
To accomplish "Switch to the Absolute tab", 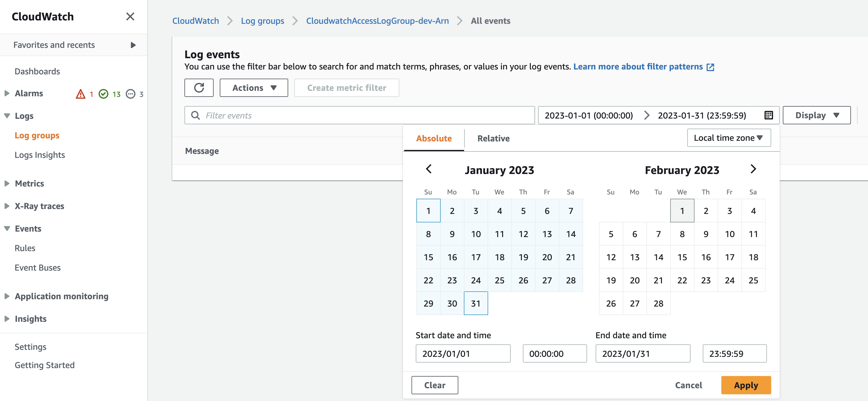I will [x=434, y=138].
